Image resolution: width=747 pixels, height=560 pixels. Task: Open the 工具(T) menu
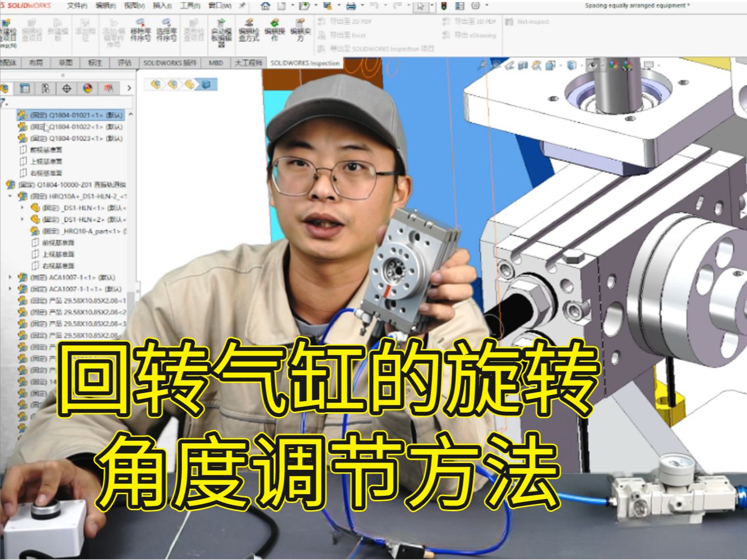[190, 6]
